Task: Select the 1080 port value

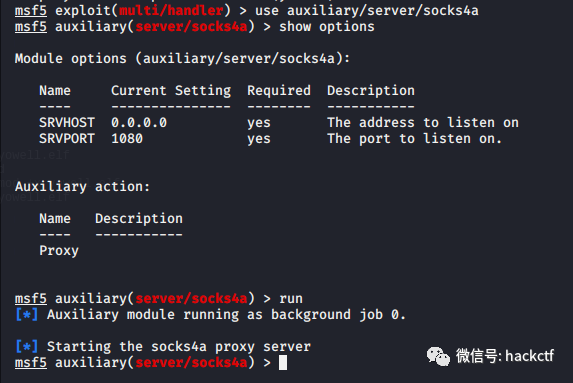Action: [127, 139]
